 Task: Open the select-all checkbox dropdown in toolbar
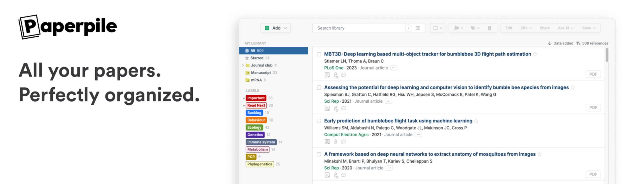pyautogui.click(x=437, y=28)
